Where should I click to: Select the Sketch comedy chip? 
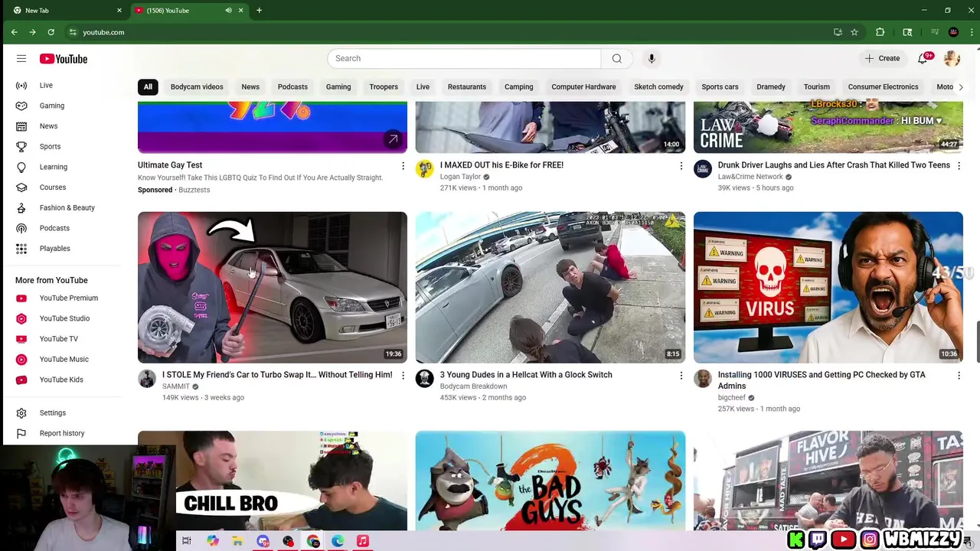click(x=658, y=86)
